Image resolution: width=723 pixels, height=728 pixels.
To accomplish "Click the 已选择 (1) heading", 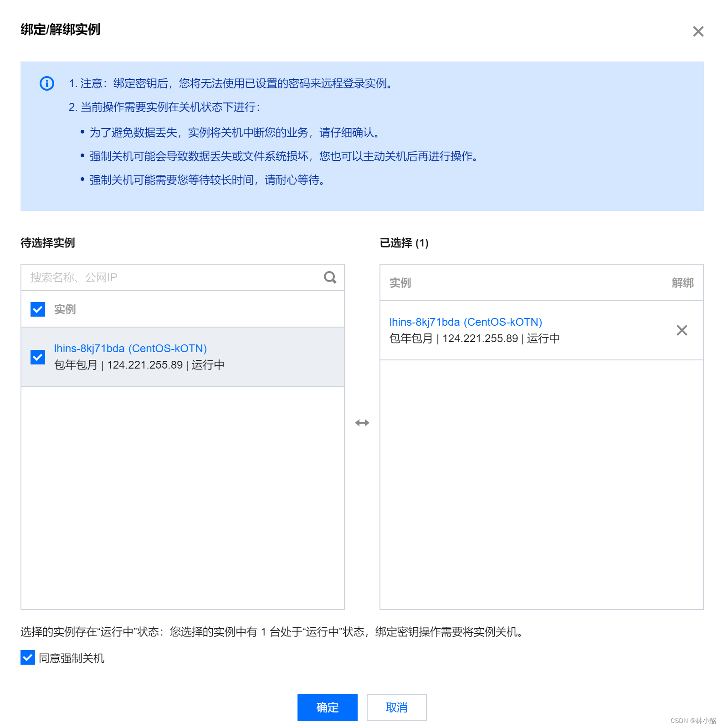I will pyautogui.click(x=404, y=243).
